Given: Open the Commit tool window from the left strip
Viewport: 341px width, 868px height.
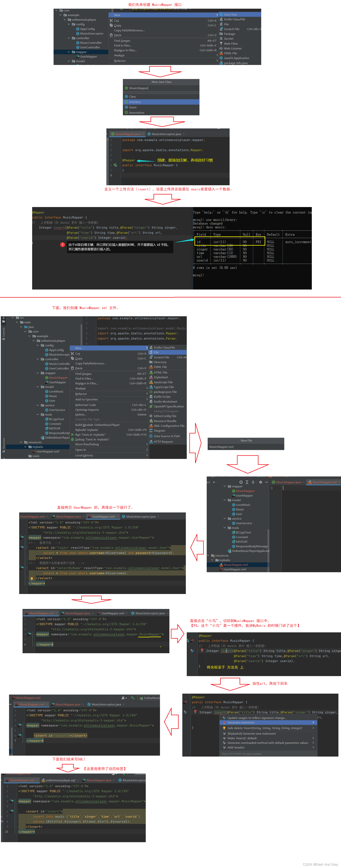Looking at the screenshot, I should pos(3,334).
